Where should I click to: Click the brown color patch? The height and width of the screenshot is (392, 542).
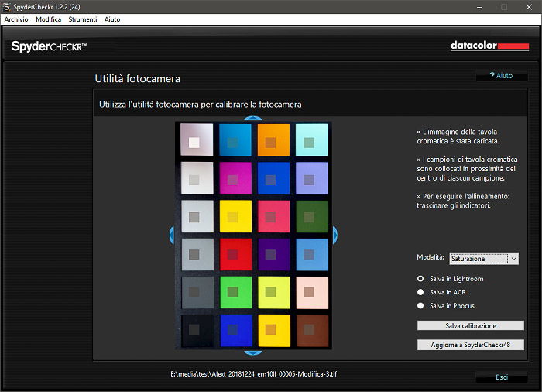pyautogui.click(x=313, y=331)
